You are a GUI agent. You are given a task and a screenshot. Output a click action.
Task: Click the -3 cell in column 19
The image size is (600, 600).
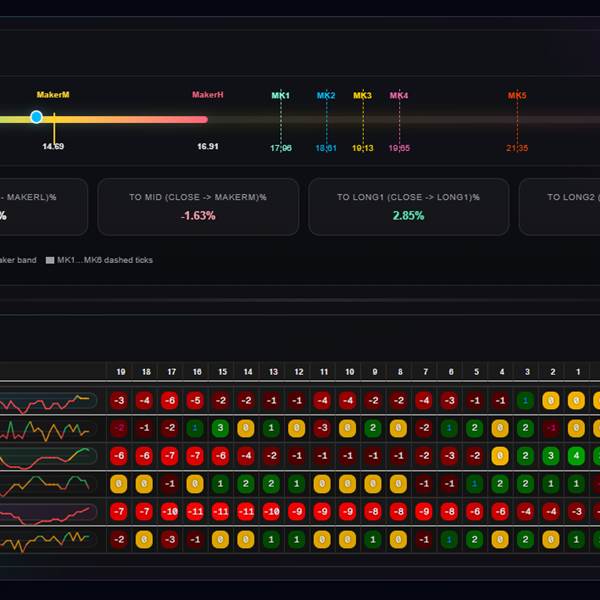(119, 401)
